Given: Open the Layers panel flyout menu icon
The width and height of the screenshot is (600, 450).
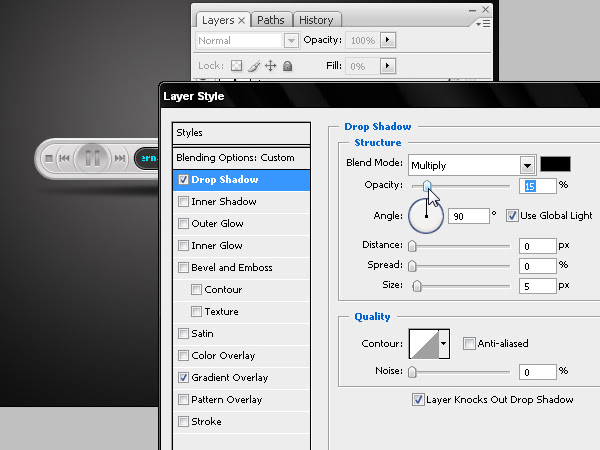Looking at the screenshot, I should point(483,24).
